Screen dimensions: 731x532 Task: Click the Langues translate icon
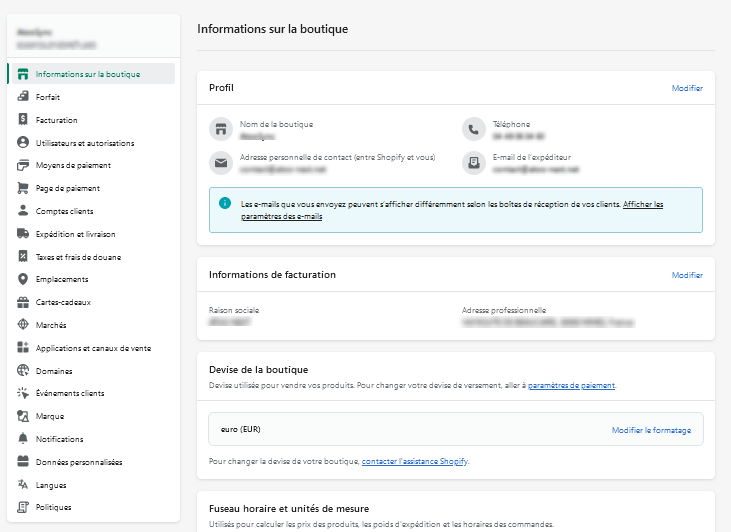pos(23,484)
